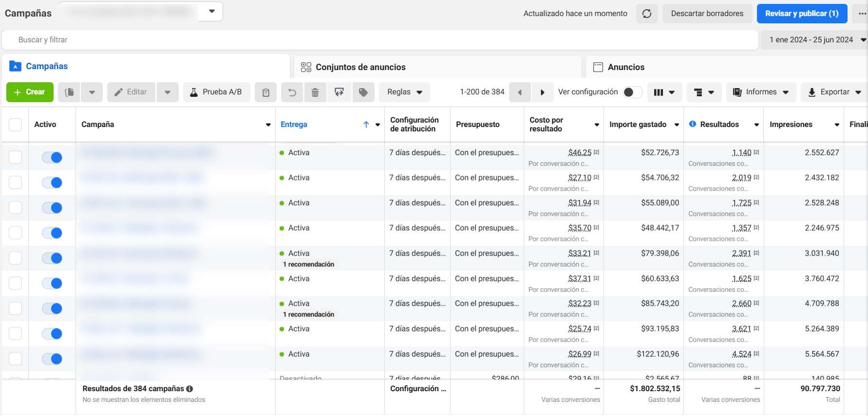Sort by Importe gastado column header
The width and height of the screenshot is (868, 416).
coord(638,125)
